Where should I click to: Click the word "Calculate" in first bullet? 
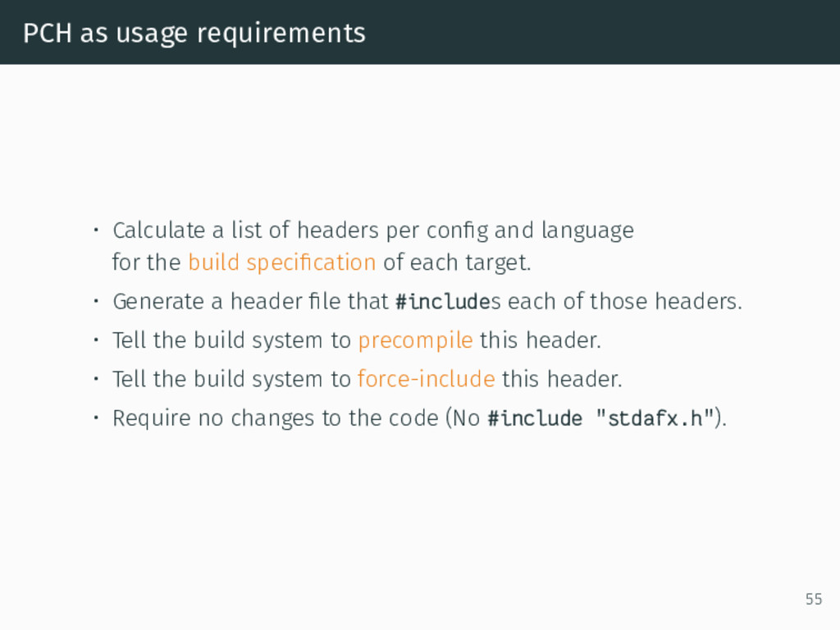tap(158, 231)
